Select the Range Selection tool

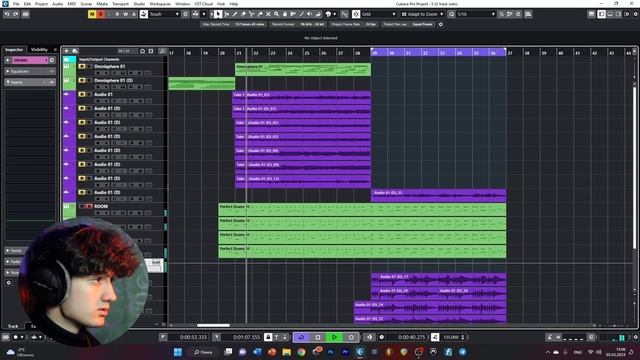(227, 14)
